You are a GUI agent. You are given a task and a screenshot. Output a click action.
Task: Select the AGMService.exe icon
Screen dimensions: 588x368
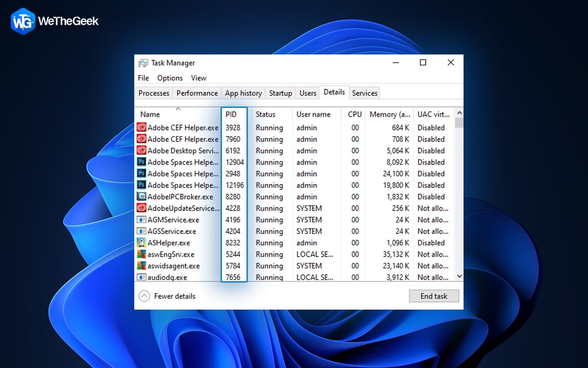pyautogui.click(x=141, y=220)
